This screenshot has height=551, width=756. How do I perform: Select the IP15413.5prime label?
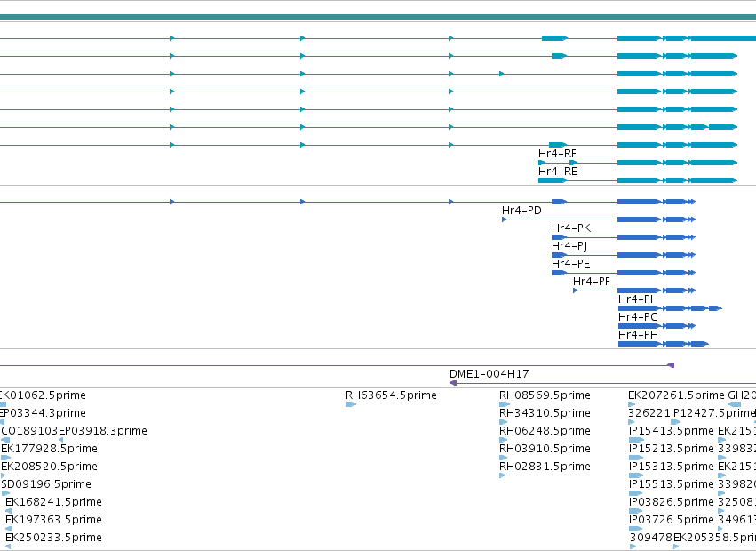click(672, 431)
